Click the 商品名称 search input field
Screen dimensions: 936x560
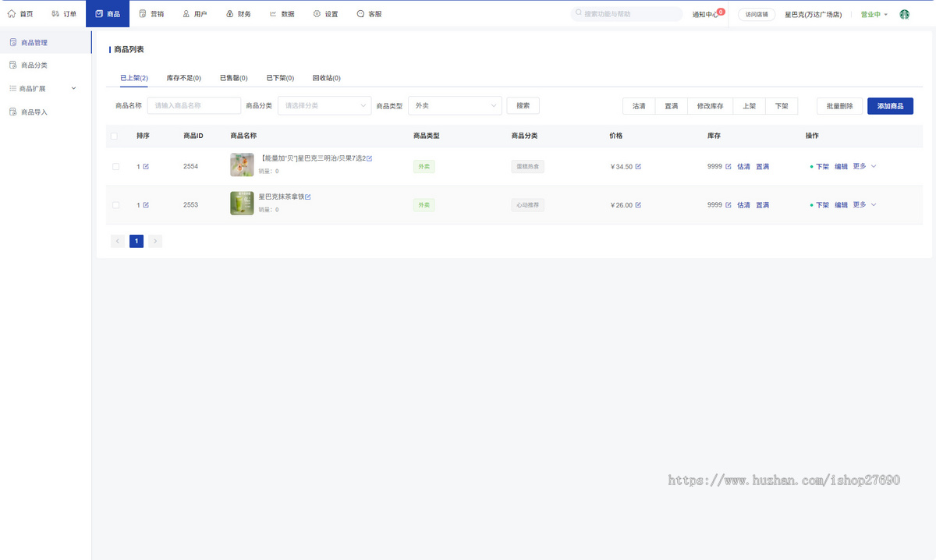pos(194,105)
